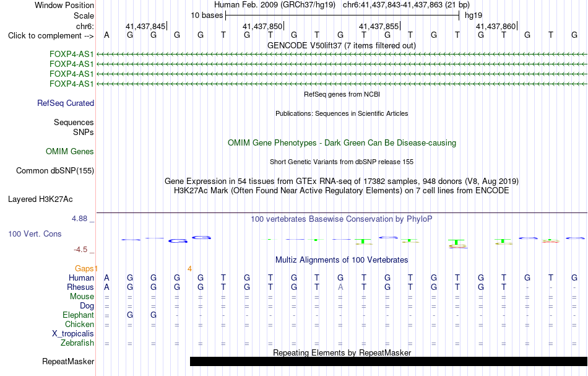Click the Rhesus alignment row label
Screen dimensions: 588x376
[x=80, y=287]
